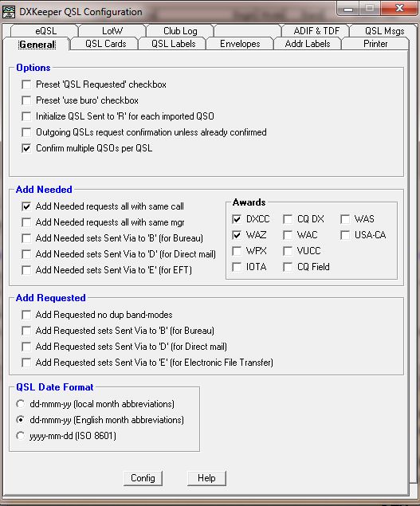The height and width of the screenshot is (506, 420).
Task: Click the Config button
Action: (143, 478)
